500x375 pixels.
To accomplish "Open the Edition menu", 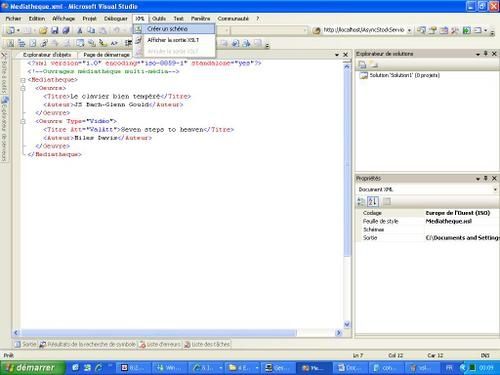I will 37,19.
